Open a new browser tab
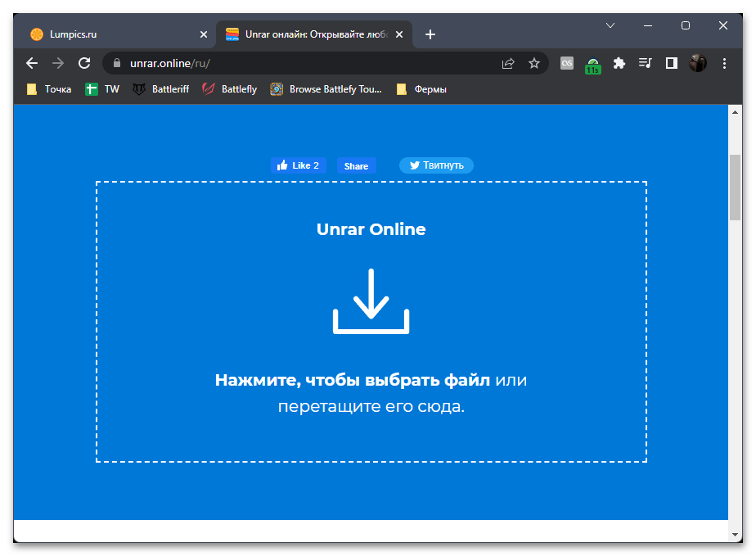Image resolution: width=756 pixels, height=556 pixels. point(430,34)
